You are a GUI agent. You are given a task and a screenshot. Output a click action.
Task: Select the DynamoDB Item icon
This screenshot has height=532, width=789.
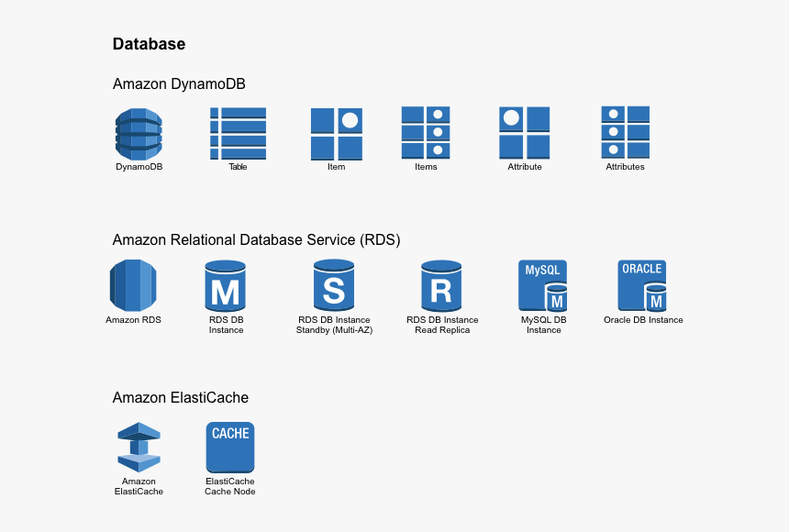[x=337, y=135]
